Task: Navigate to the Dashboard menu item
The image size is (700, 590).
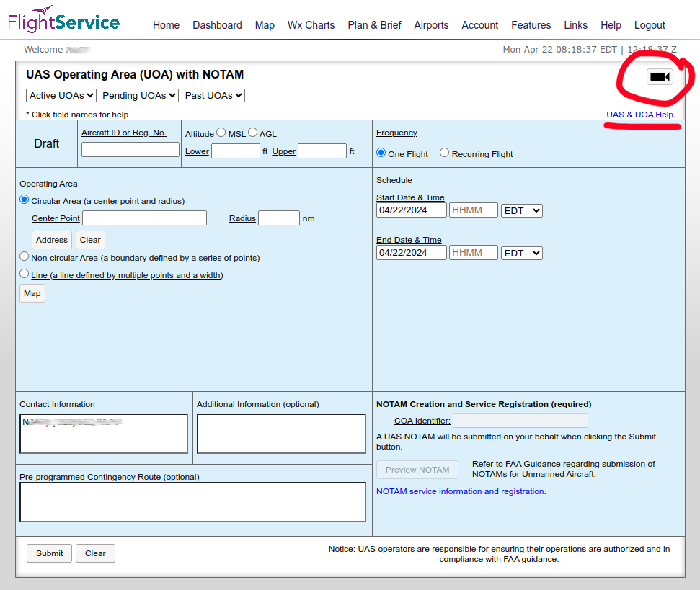Action: tap(217, 25)
